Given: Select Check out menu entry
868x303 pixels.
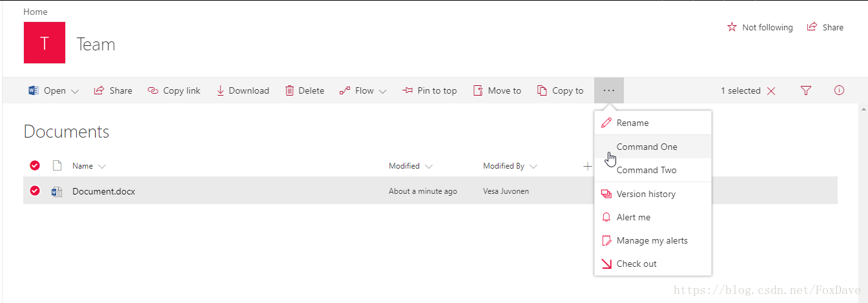Looking at the screenshot, I should (x=653, y=264).
